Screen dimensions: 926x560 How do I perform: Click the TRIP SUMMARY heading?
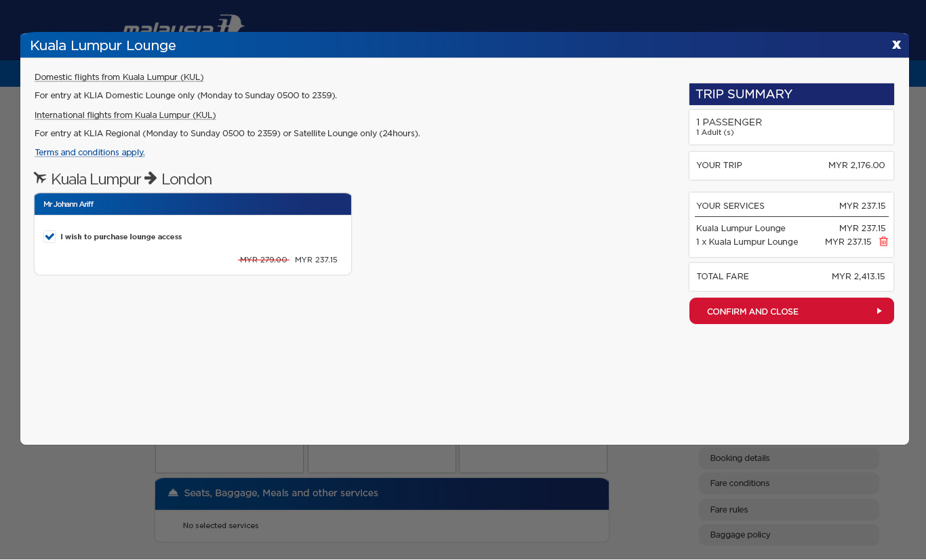(x=792, y=94)
